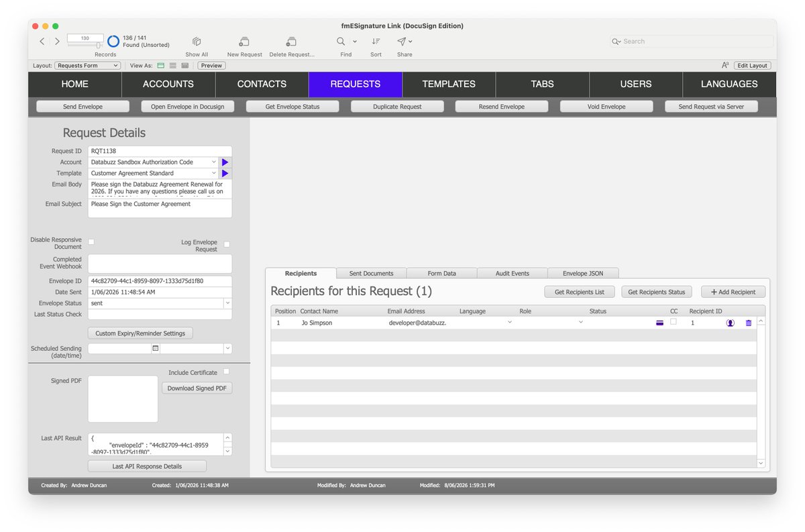This screenshot has width=805, height=532.
Task: Click the Add Recipient button
Action: coord(733,292)
